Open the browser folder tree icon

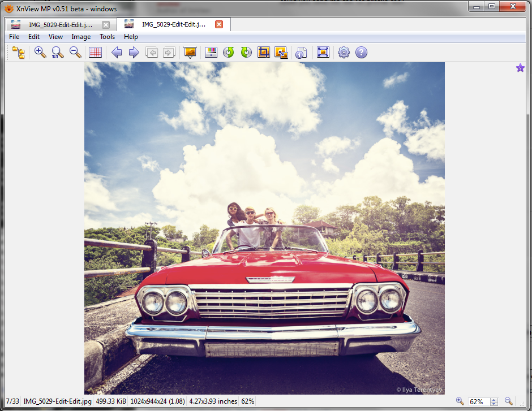tap(19, 53)
